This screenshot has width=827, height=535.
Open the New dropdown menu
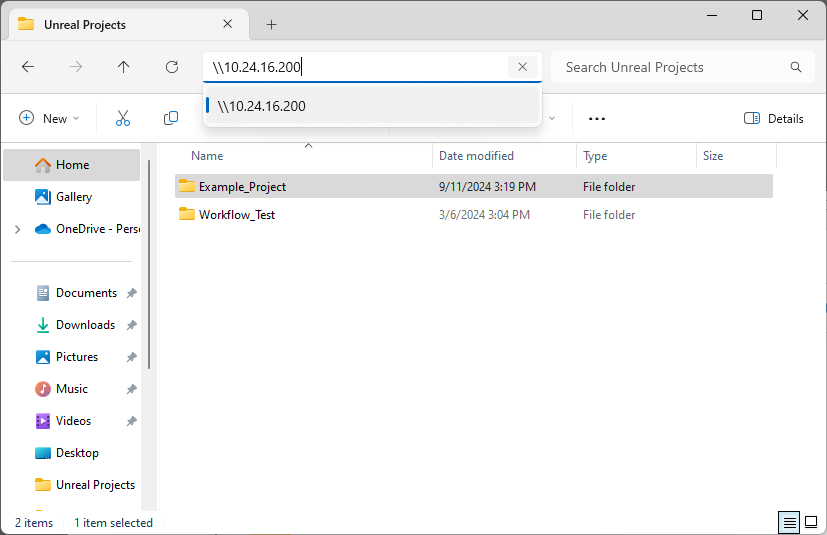click(49, 118)
